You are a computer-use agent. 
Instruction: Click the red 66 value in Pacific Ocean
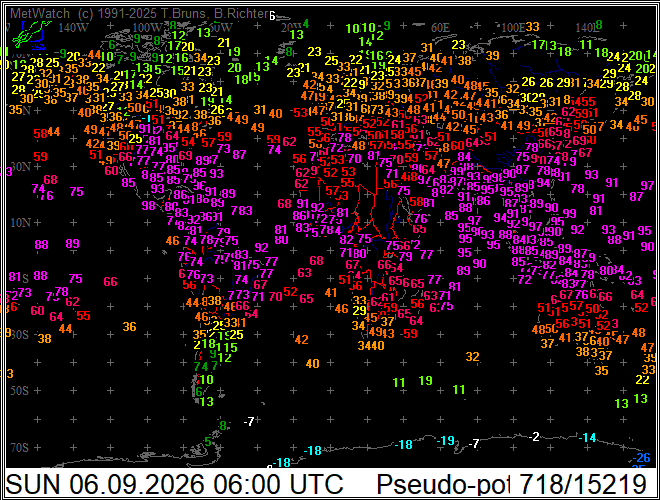click(110, 281)
